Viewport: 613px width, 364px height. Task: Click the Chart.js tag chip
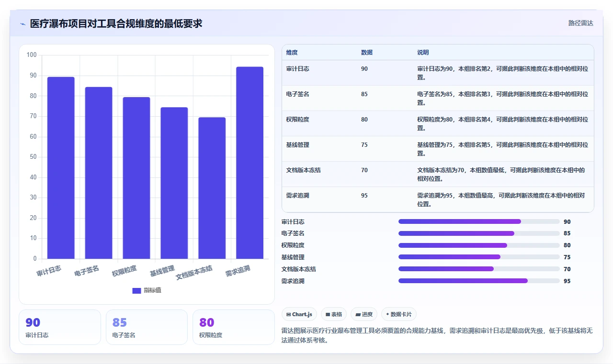coord(299,314)
